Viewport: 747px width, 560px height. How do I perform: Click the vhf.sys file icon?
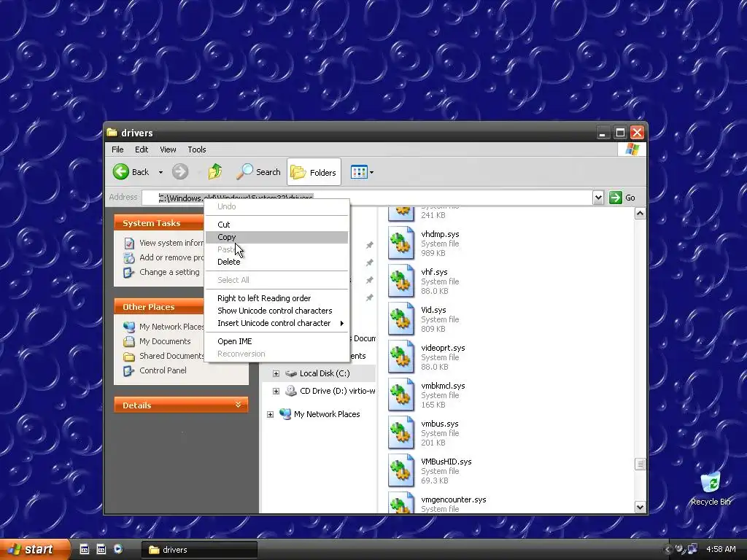pyautogui.click(x=401, y=281)
